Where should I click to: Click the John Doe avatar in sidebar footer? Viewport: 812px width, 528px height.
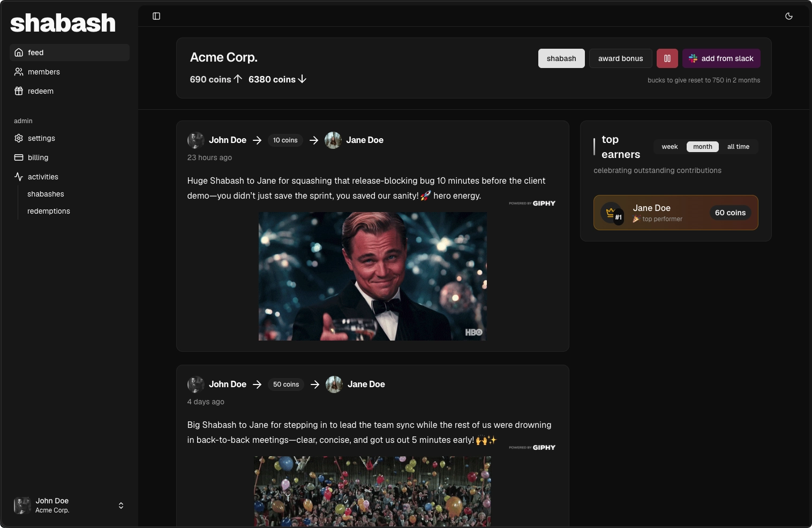click(x=22, y=506)
